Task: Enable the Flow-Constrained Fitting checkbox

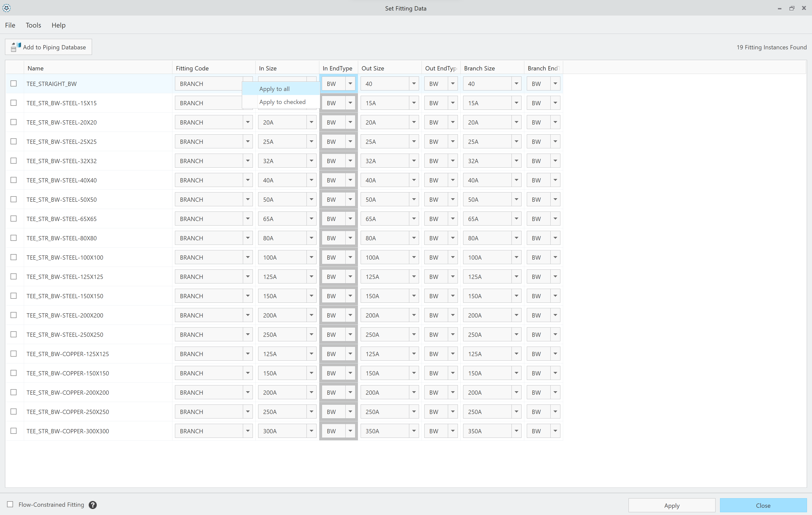Action: (x=10, y=504)
